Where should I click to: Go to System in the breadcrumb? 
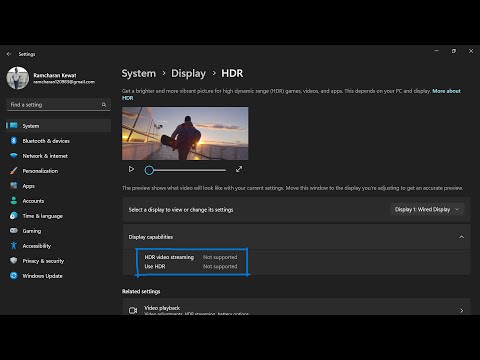point(138,73)
